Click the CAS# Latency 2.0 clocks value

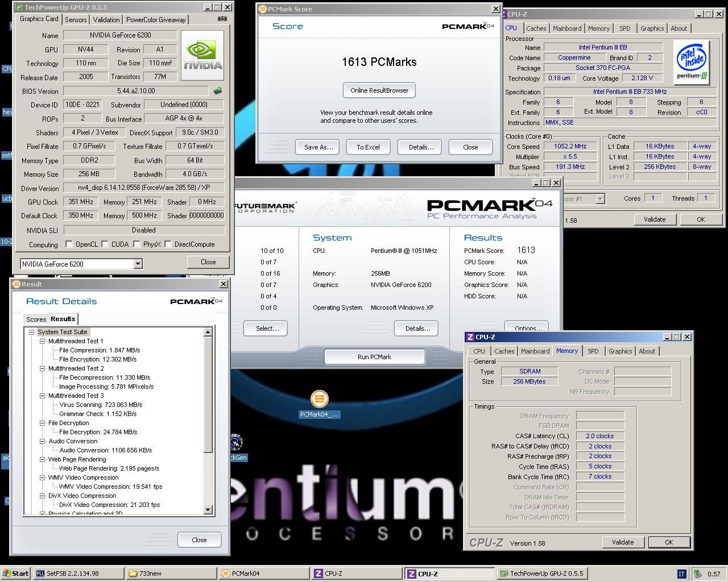[x=599, y=436]
